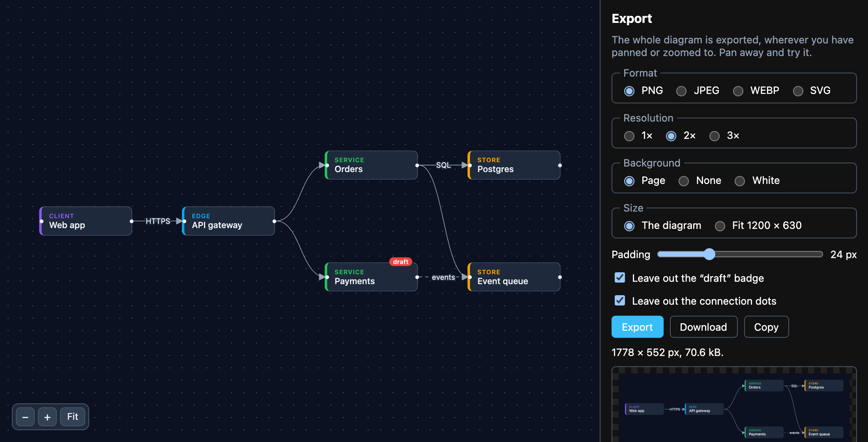Uncheck 'Leave out the draft badge'
868x442 pixels.
[x=620, y=277]
